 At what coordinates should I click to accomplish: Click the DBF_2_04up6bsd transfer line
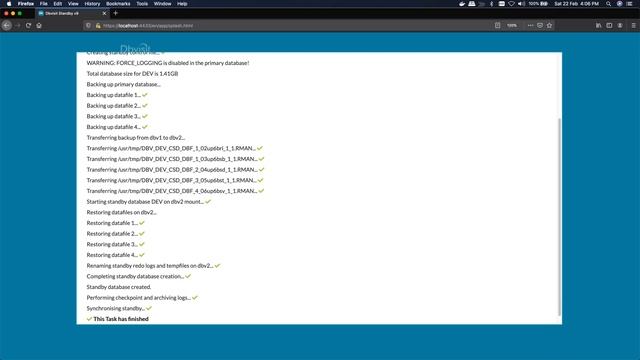(175, 169)
